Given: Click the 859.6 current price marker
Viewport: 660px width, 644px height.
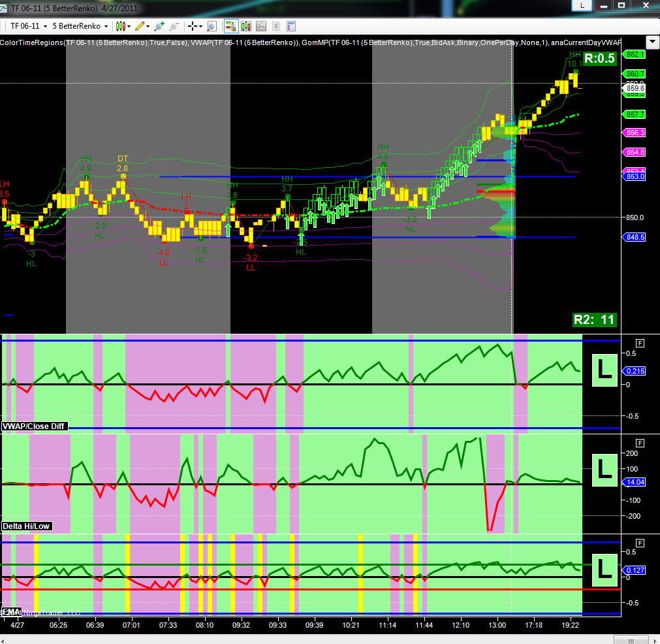Looking at the screenshot, I should 635,88.
